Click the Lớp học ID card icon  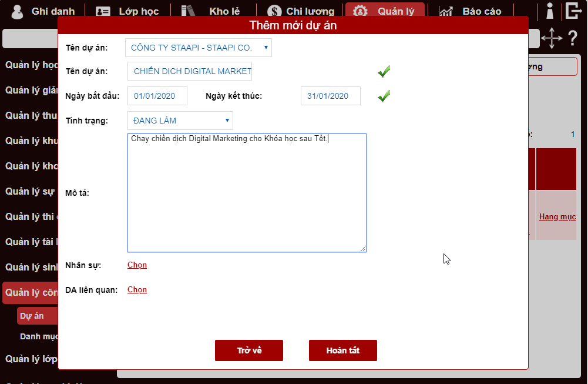pos(103,11)
